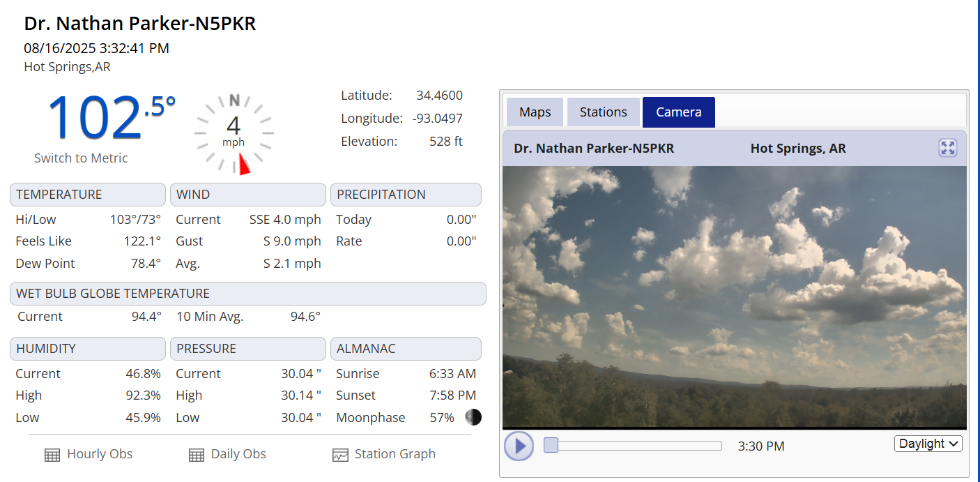Open the Daylight dropdown
The width and height of the screenshot is (980, 482).
tap(928, 444)
